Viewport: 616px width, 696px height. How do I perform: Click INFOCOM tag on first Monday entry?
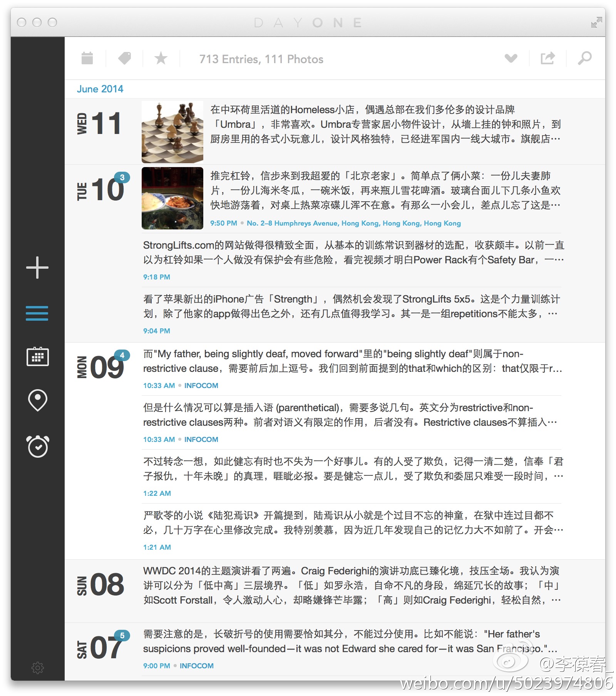pyautogui.click(x=201, y=385)
